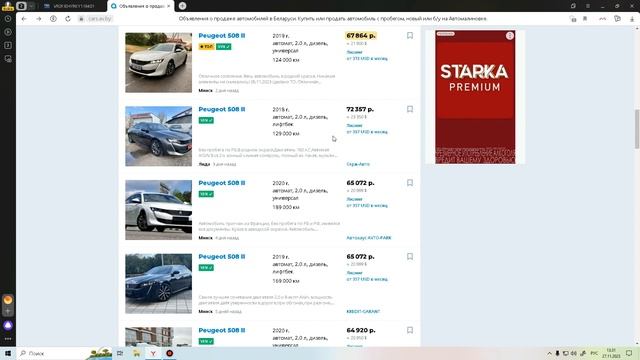The image size is (640, 360).
Task: Click the TOP badge on the first listing
Action: (x=206, y=47)
